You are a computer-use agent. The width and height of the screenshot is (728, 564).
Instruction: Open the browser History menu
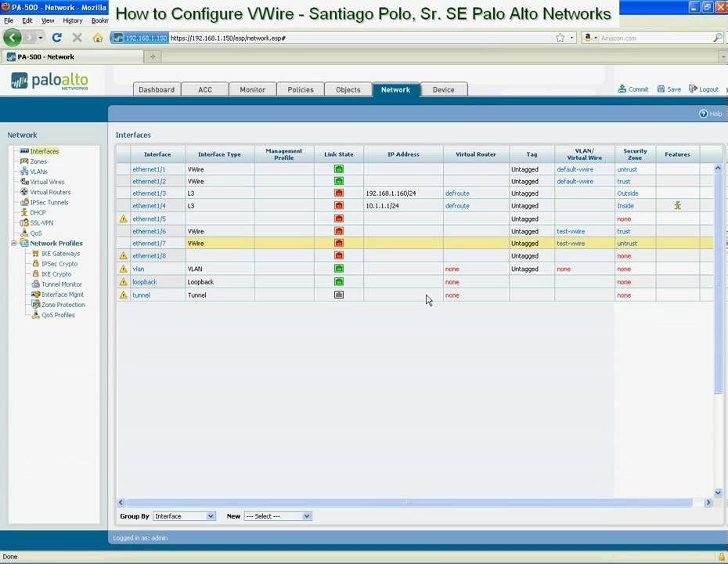click(73, 20)
